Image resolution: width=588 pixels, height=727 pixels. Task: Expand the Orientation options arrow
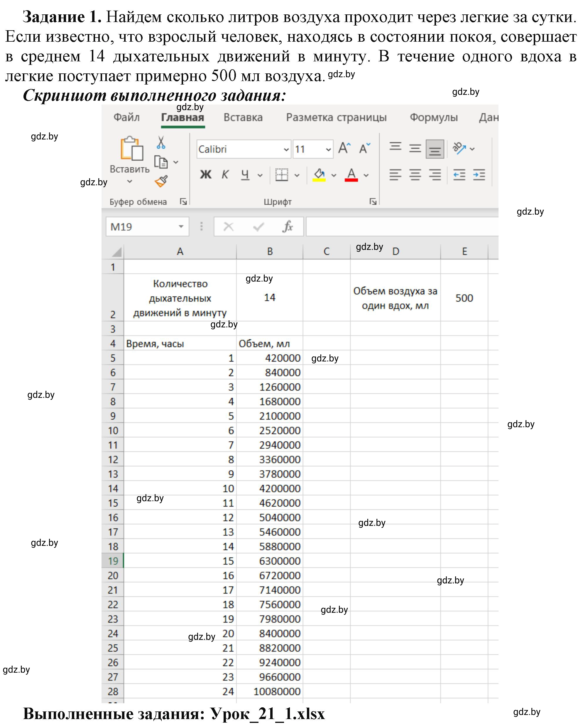(472, 149)
